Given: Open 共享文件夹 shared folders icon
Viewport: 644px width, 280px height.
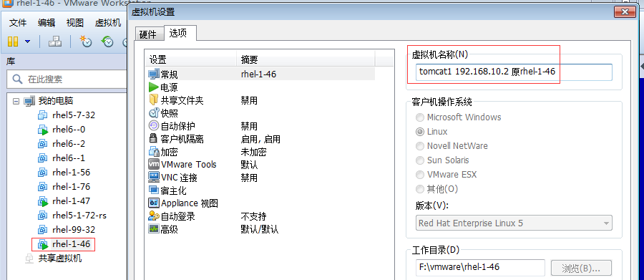Looking at the screenshot, I should 154,100.
